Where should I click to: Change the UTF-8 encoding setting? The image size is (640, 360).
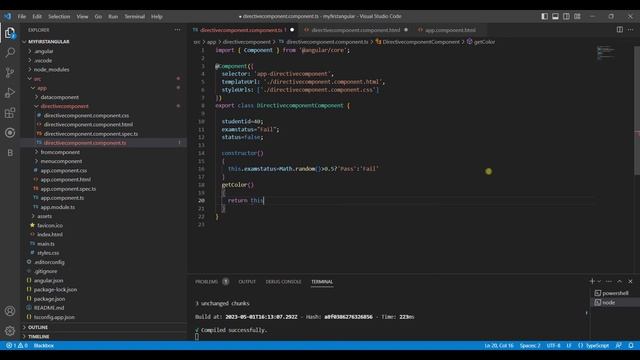(x=553, y=345)
